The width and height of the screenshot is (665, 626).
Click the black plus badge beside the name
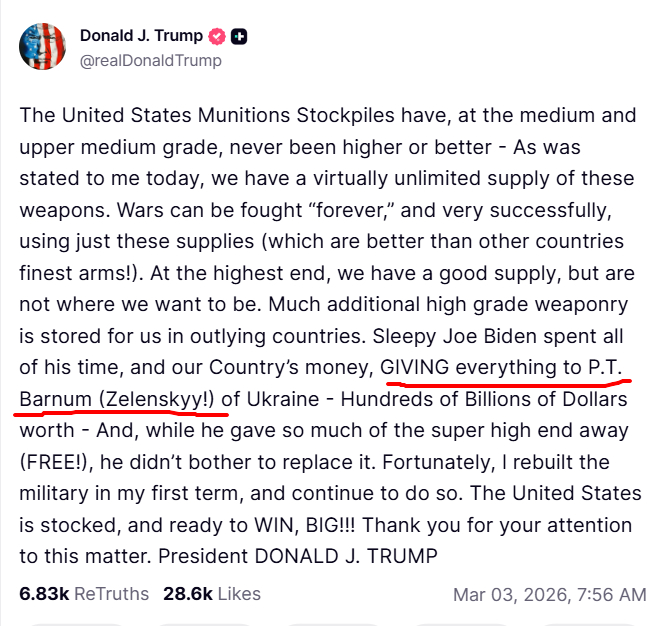tap(239, 37)
